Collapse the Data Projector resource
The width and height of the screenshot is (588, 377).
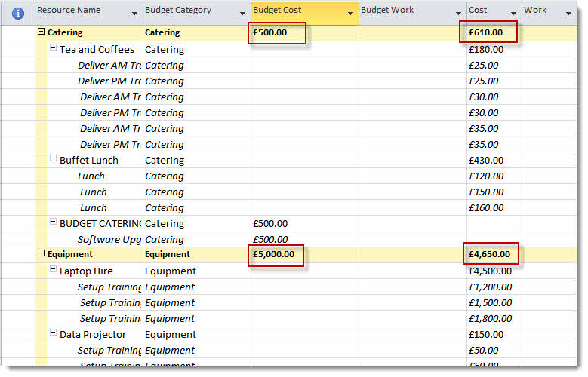54,334
